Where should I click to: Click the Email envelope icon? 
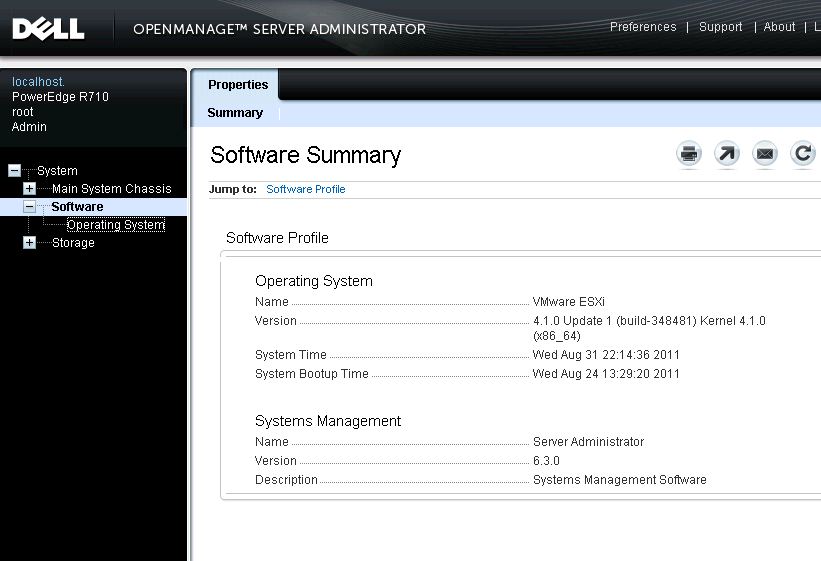[764, 154]
